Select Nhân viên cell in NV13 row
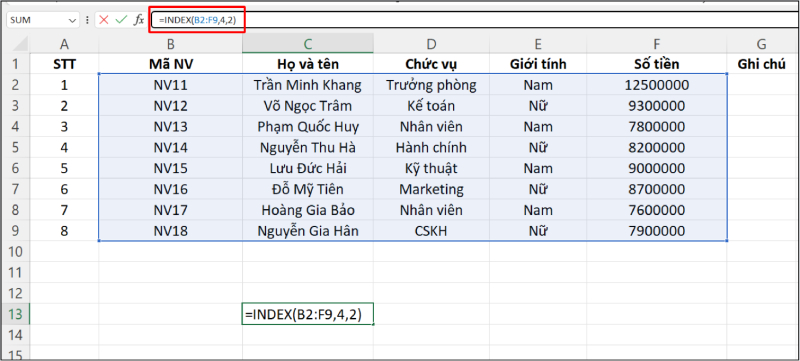 point(431,126)
